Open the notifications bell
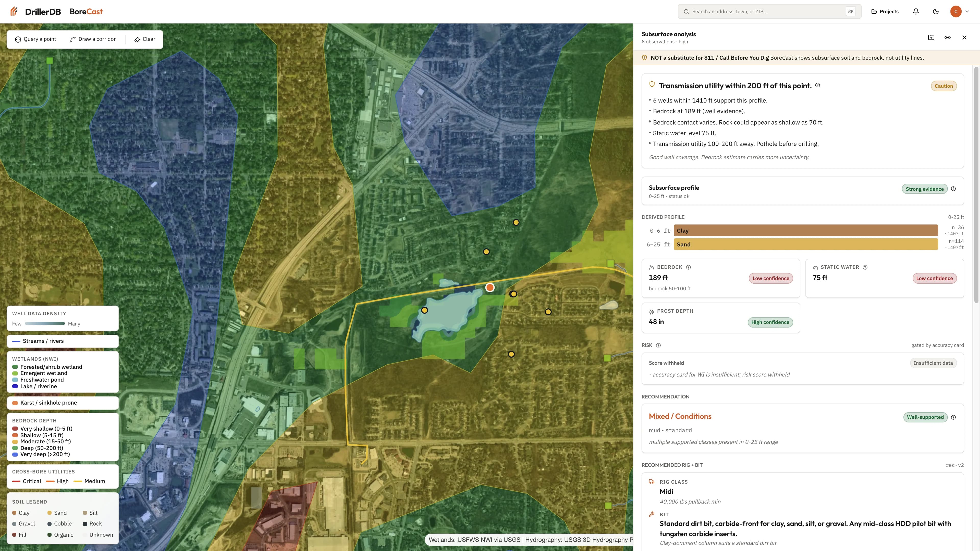 tap(916, 11)
